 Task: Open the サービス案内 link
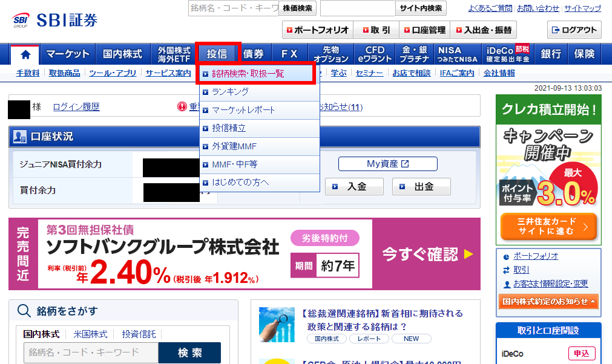tap(168, 73)
